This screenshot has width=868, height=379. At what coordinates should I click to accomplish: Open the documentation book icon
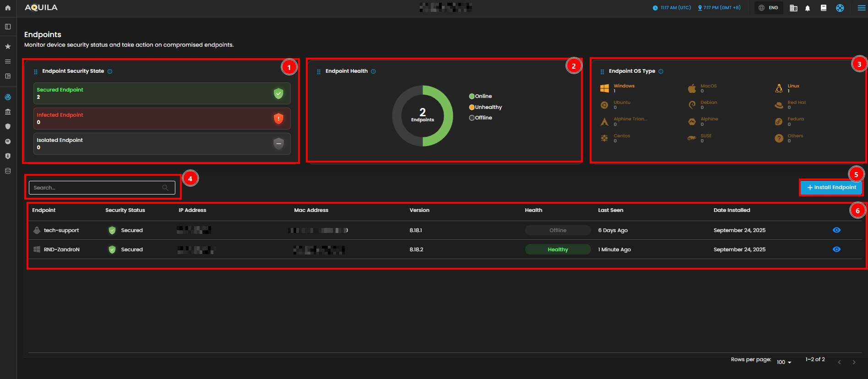click(824, 8)
